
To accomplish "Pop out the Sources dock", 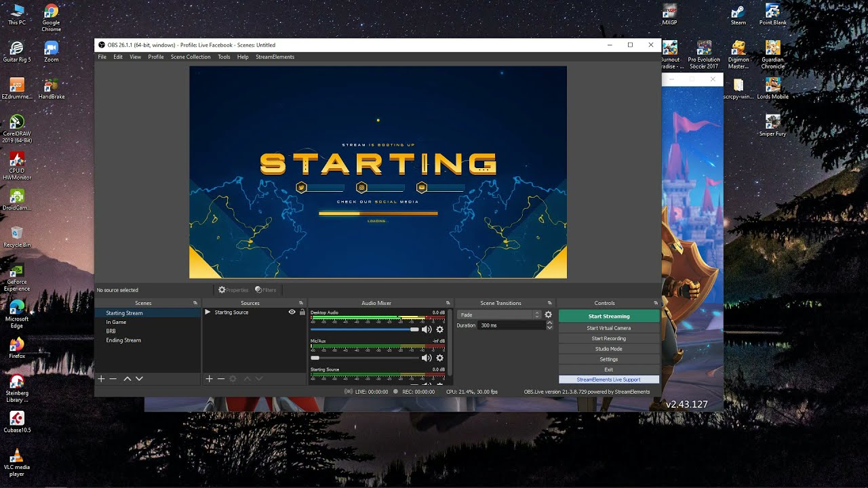I will pyautogui.click(x=301, y=303).
